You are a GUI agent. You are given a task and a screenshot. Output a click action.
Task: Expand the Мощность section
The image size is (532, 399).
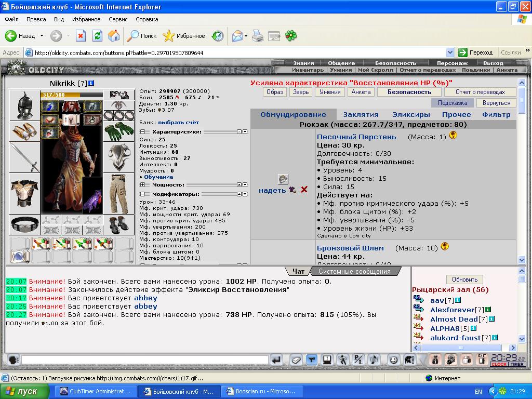(142, 184)
